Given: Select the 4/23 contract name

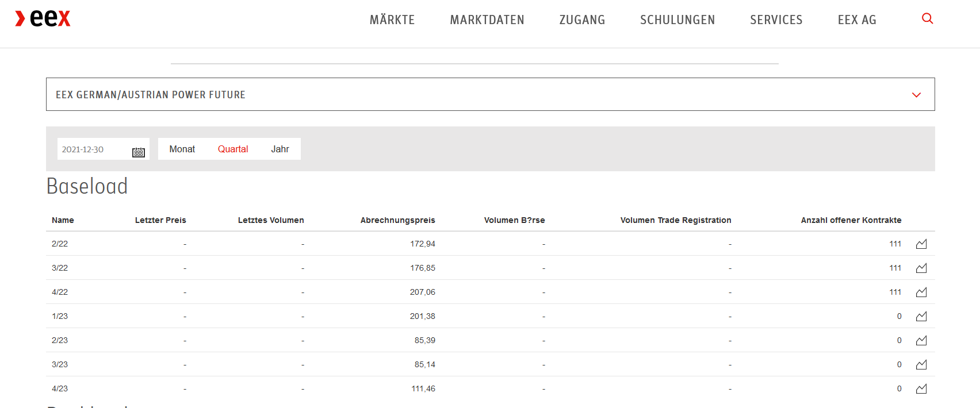Looking at the screenshot, I should pyautogui.click(x=60, y=388).
